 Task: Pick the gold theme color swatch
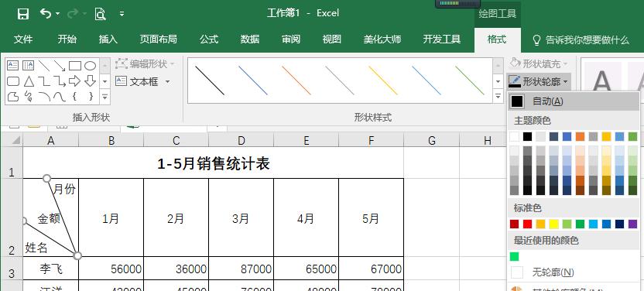[606, 137]
